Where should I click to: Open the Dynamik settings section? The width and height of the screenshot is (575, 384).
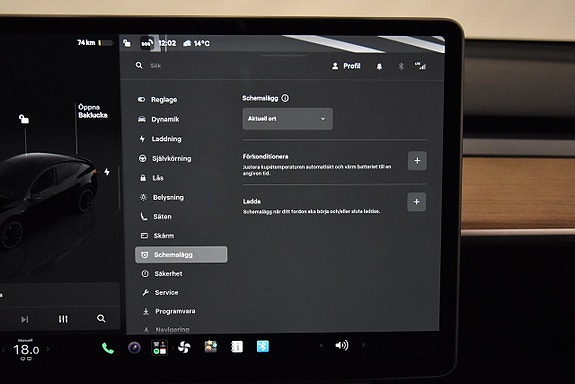(x=159, y=119)
